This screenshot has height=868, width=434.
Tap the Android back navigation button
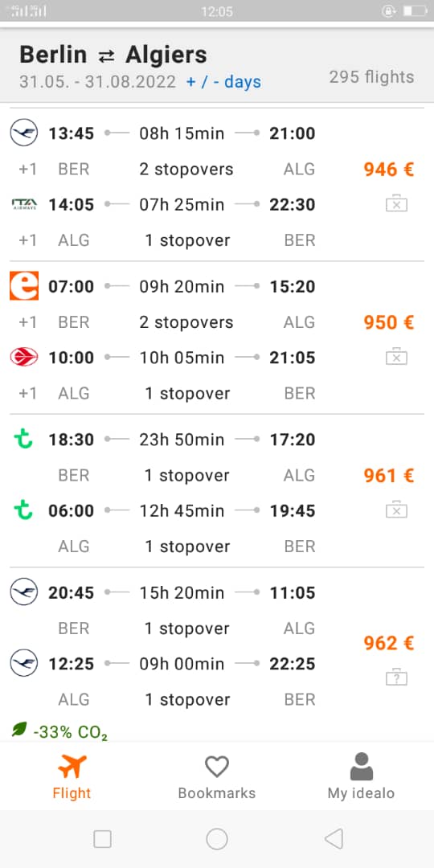(x=334, y=838)
